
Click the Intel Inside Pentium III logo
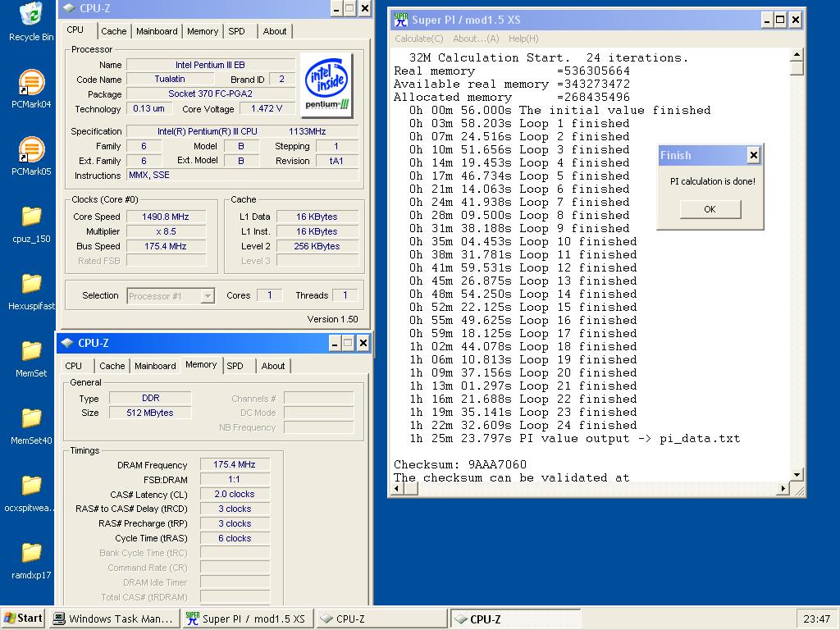326,84
